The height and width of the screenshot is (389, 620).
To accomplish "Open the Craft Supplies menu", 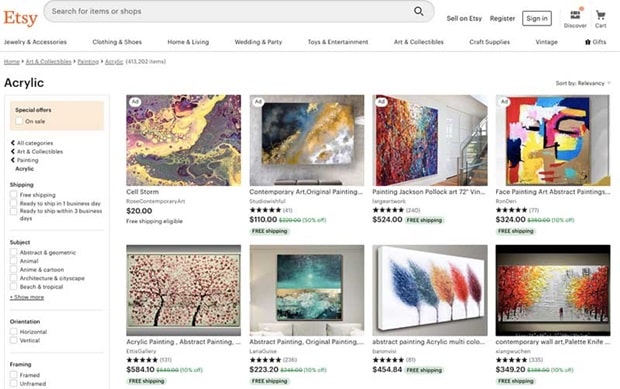I will pyautogui.click(x=490, y=42).
